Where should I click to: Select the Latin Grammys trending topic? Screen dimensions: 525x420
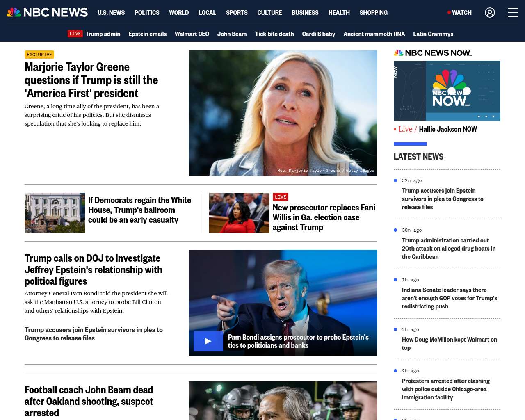tap(433, 34)
